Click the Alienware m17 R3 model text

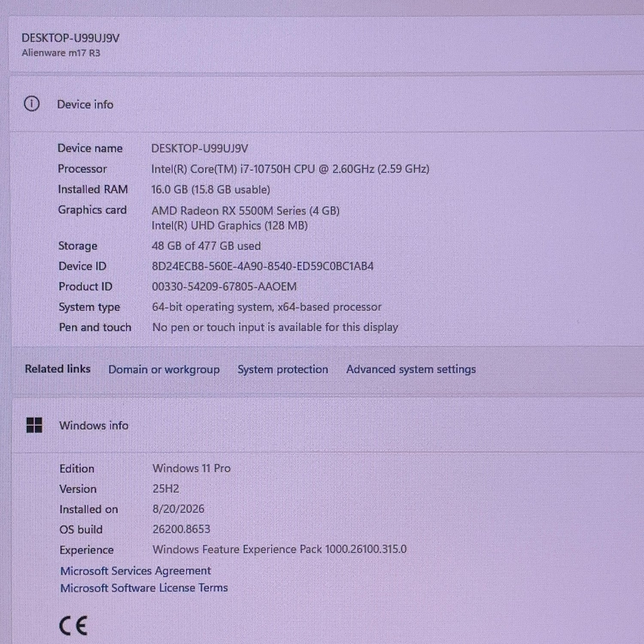(61, 53)
